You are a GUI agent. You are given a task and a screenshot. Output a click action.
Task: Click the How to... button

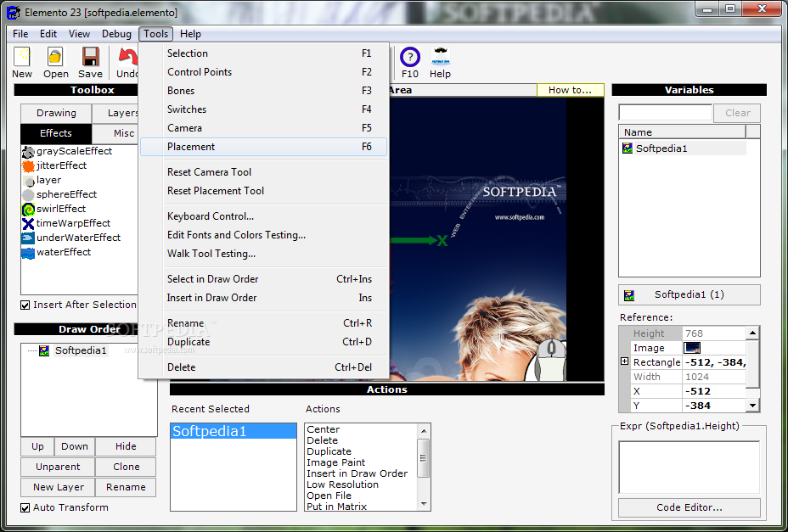click(x=570, y=90)
